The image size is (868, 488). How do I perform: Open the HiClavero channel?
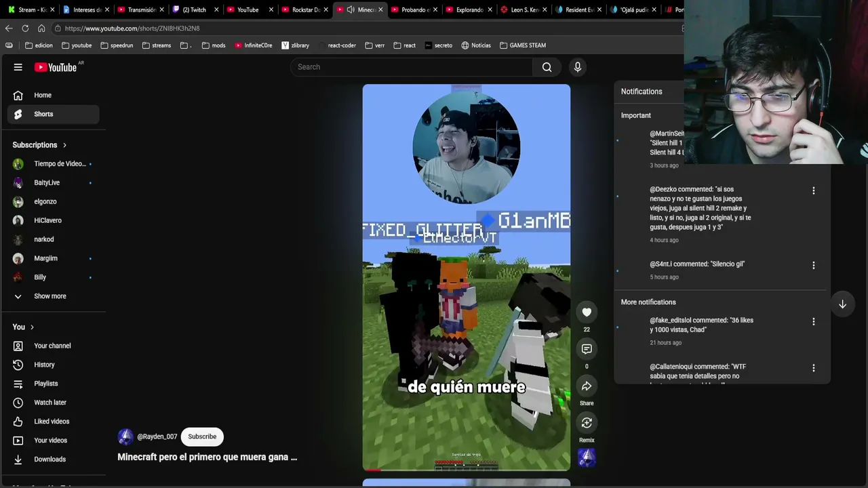[54, 221]
